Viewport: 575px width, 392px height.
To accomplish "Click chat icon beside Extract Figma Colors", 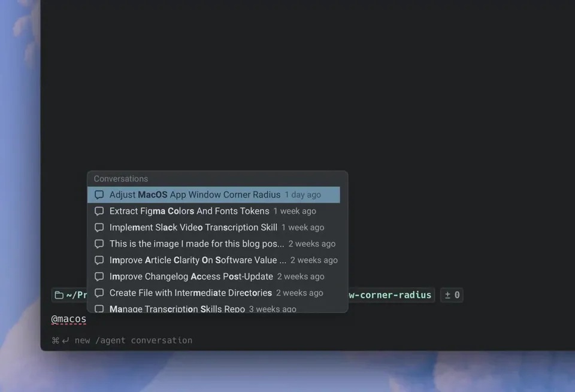I will [x=99, y=211].
